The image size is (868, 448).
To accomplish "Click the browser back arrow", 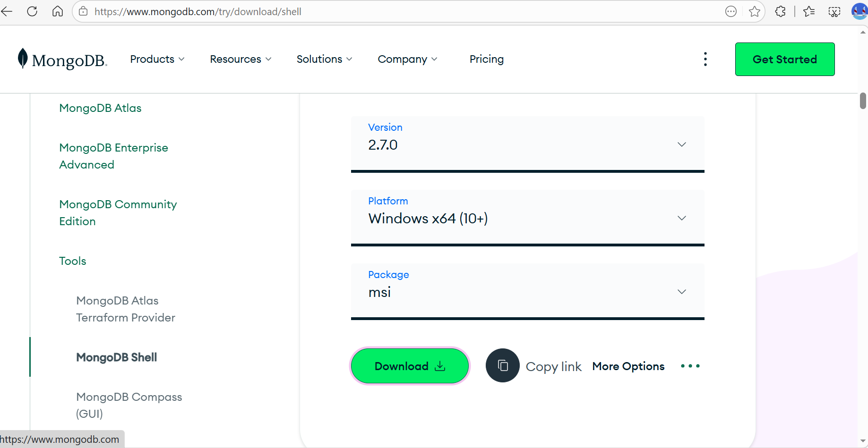I will [x=7, y=11].
